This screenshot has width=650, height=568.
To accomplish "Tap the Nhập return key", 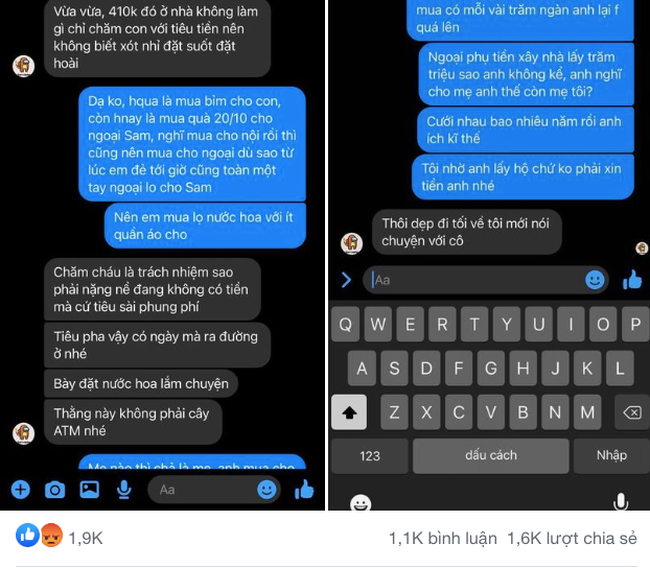I will 611,456.
